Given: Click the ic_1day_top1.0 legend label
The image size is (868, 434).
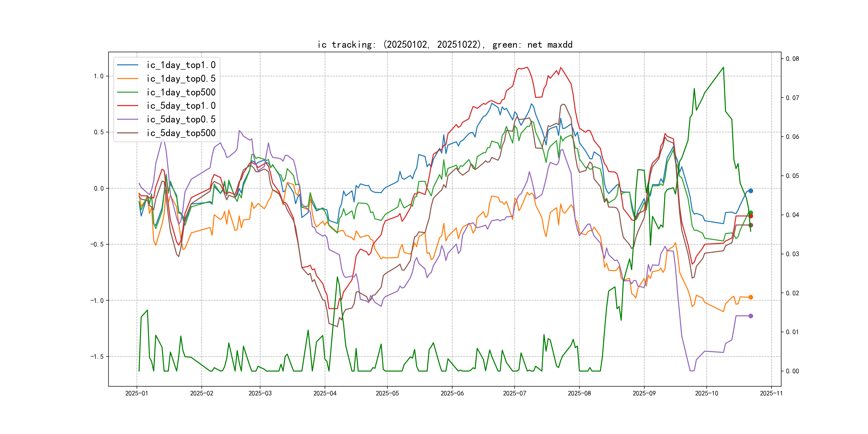Looking at the screenshot, I should pyautogui.click(x=181, y=65).
